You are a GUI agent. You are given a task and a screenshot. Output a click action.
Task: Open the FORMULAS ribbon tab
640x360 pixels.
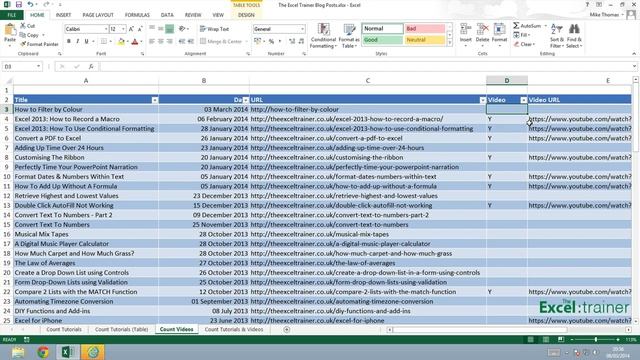137,15
